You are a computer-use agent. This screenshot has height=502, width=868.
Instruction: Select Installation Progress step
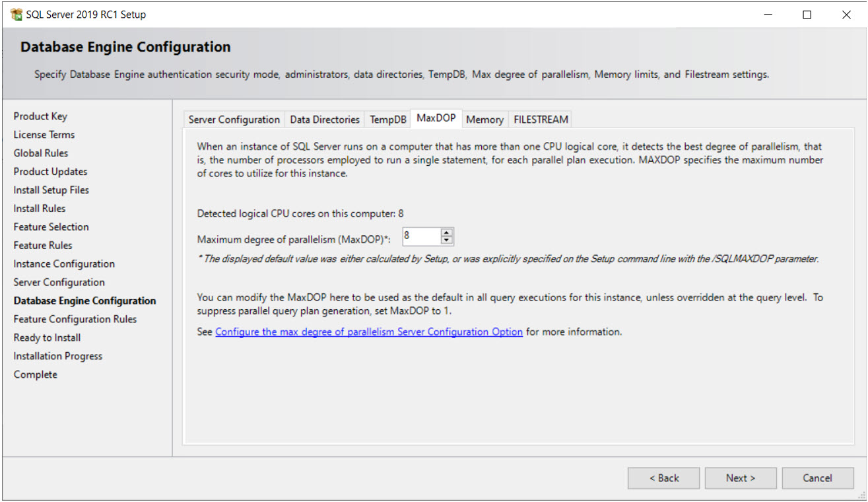point(57,356)
